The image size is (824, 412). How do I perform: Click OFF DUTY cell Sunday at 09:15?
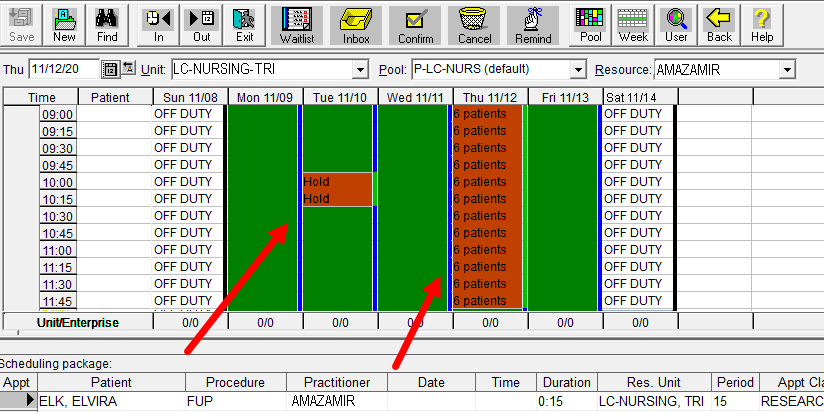click(x=188, y=130)
